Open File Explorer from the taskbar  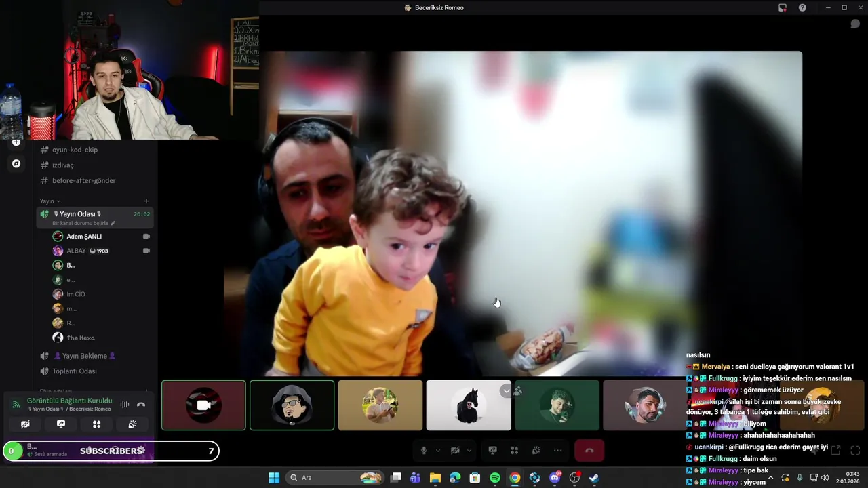(435, 478)
